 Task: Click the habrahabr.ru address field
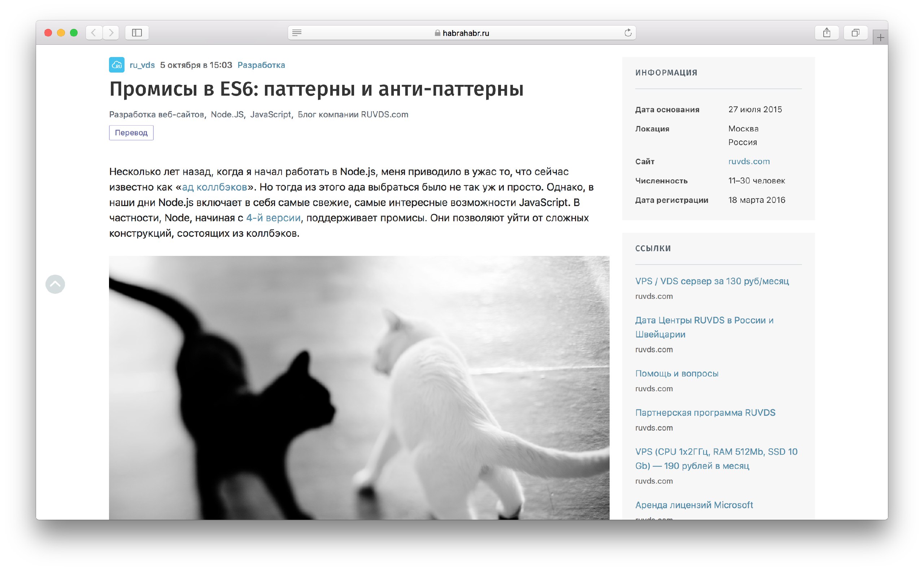462,33
